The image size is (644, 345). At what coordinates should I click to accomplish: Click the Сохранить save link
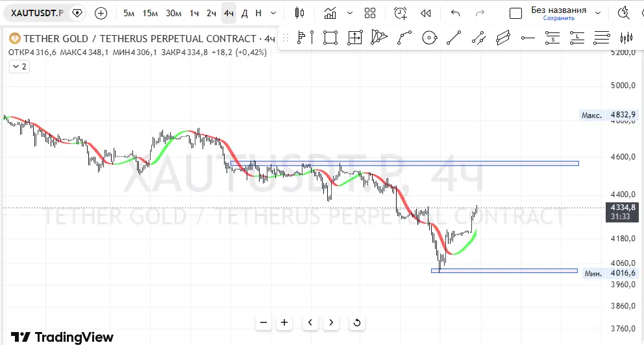[x=558, y=18]
